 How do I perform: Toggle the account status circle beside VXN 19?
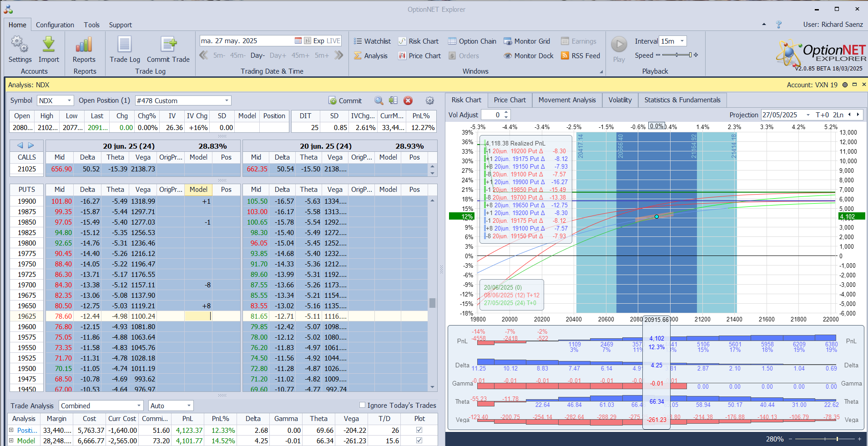coord(845,85)
